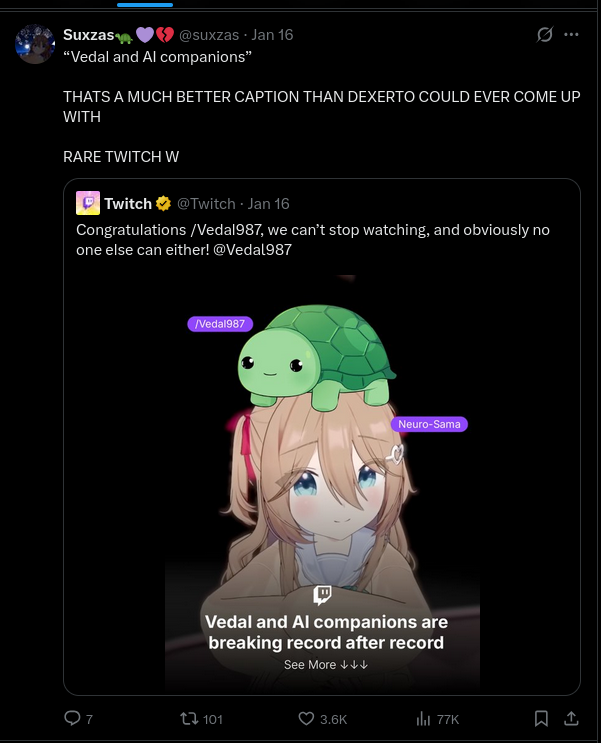Viewport: 601px width, 743px height.
Task: Click the /Vedal987 purple tag
Action: point(220,324)
